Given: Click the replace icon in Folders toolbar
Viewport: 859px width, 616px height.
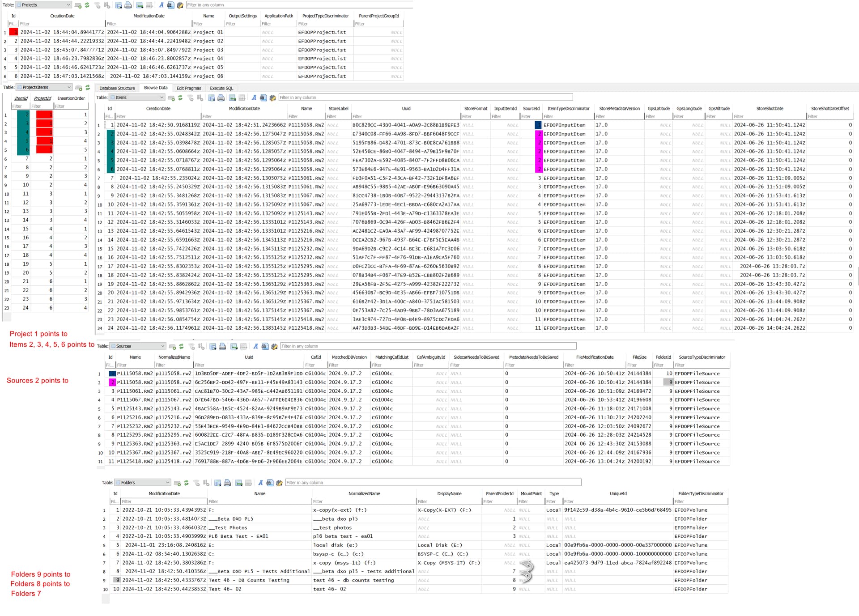Looking at the screenshot, I should click(280, 483).
